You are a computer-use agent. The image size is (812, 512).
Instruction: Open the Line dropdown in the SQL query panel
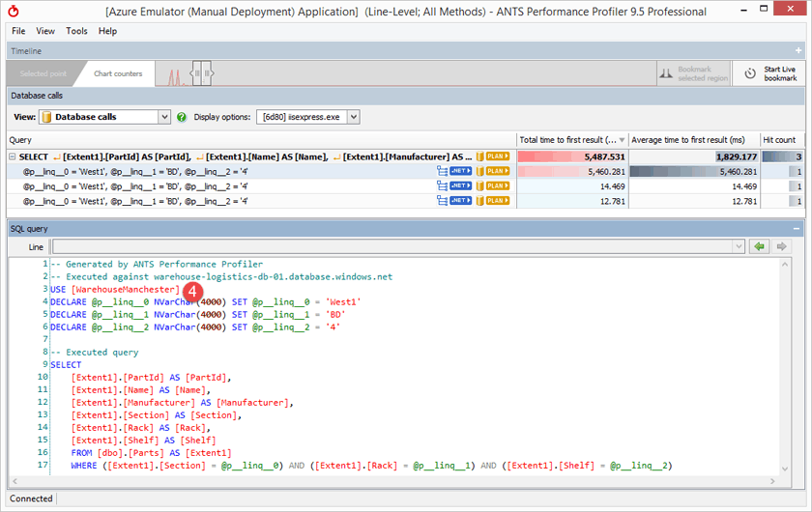point(739,247)
